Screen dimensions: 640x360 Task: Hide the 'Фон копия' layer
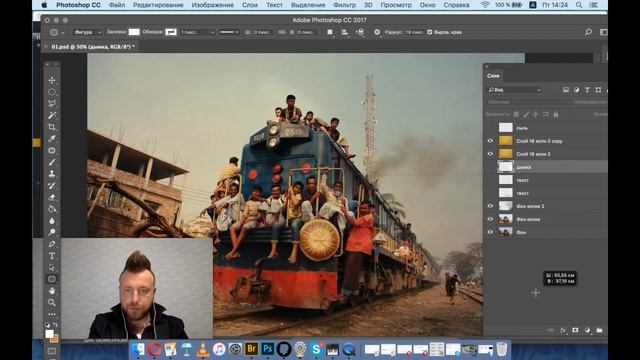[490, 219]
